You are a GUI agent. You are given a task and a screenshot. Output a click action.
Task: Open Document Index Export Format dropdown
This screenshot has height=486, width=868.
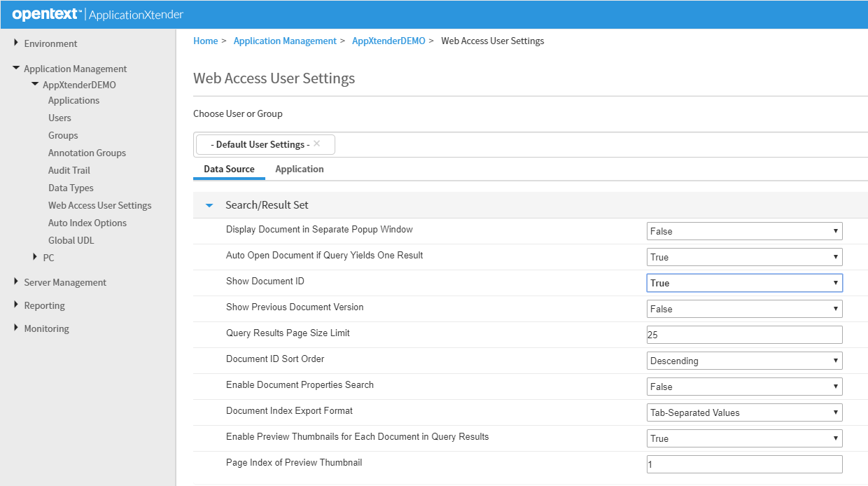pyautogui.click(x=744, y=412)
